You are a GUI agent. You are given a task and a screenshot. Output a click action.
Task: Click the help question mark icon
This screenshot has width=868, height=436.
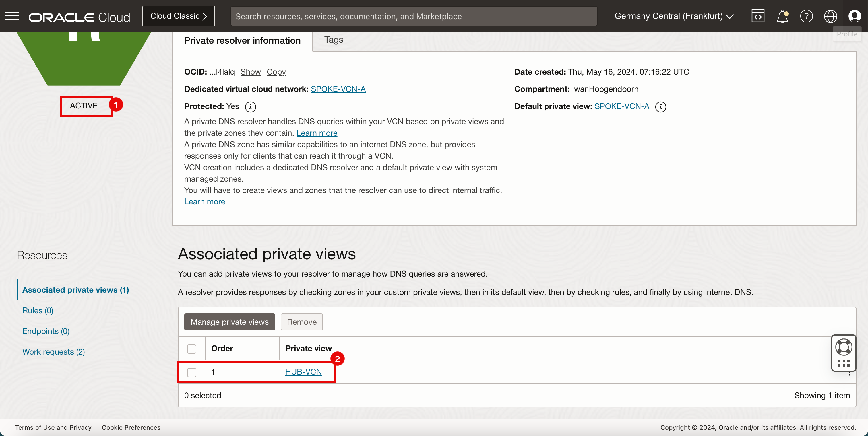(x=806, y=16)
